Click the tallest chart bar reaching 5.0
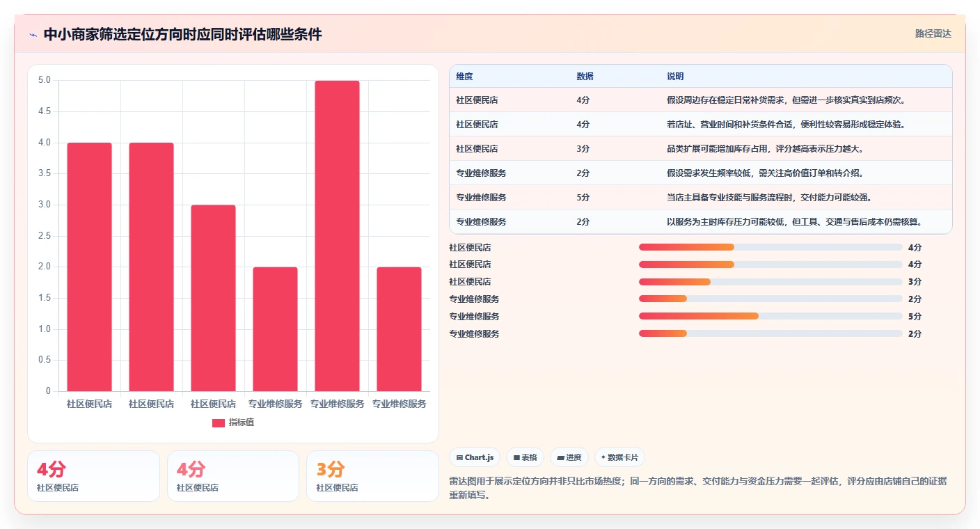 (337, 236)
